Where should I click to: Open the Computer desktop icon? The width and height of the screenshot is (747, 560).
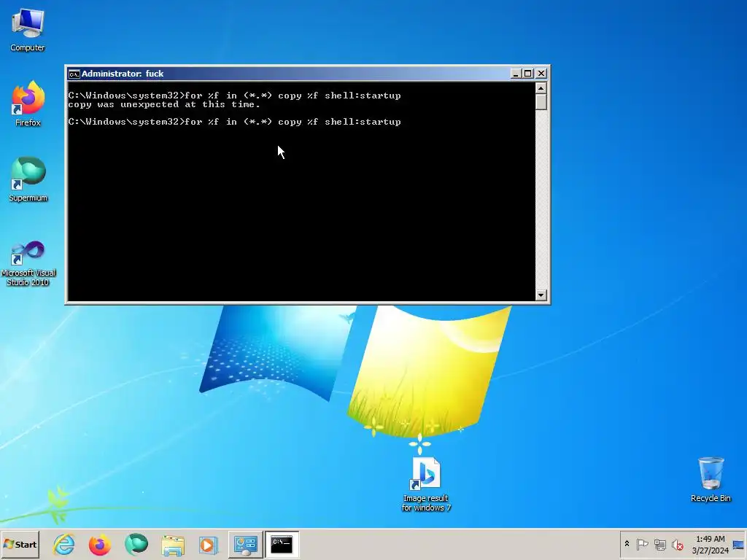[28, 29]
